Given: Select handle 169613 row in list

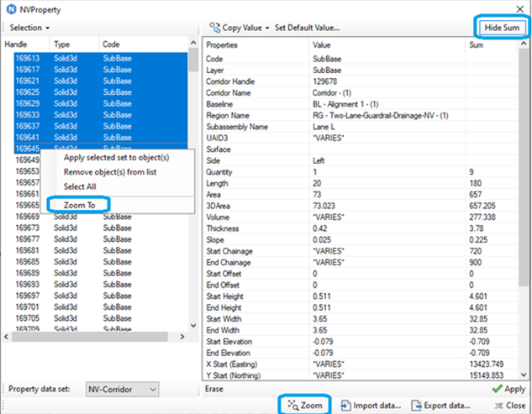Looking at the screenshot, I should 101,58.
